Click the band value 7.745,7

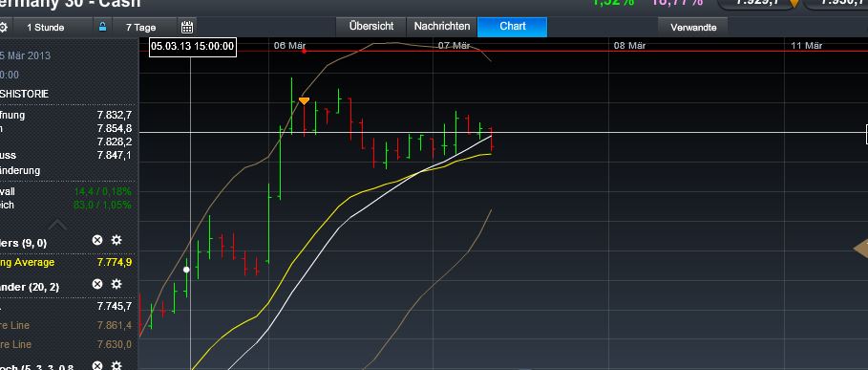(x=114, y=306)
